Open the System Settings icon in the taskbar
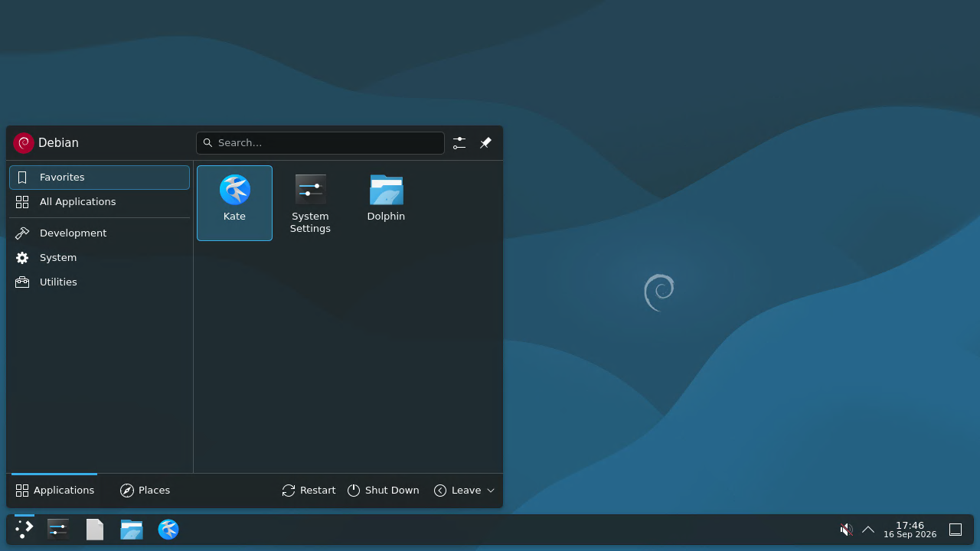 pos(58,530)
